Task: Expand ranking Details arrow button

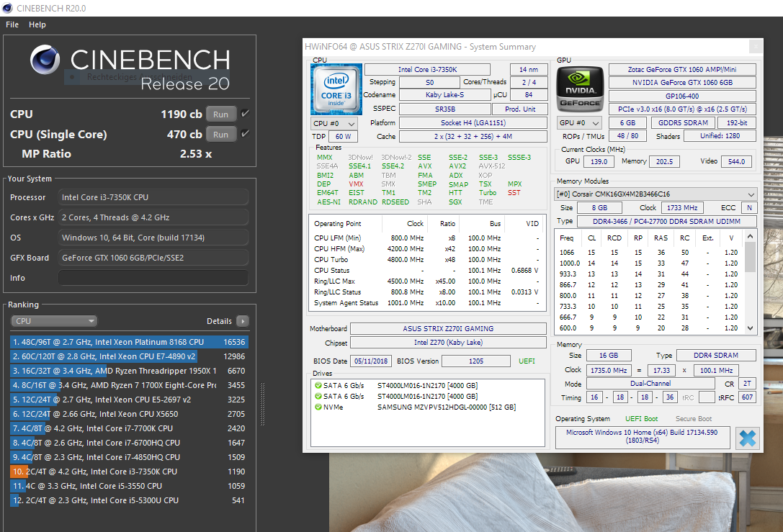Action: pos(243,321)
